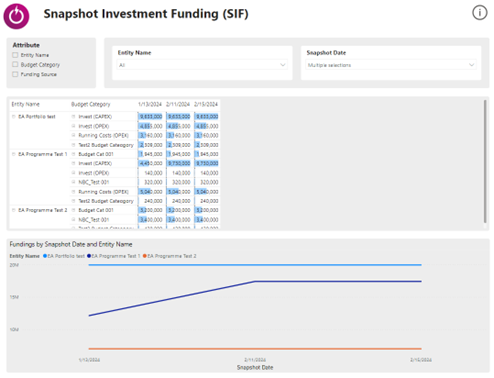
Task: Click the Budget Category column header in the matrix
Action: pyautogui.click(x=91, y=104)
